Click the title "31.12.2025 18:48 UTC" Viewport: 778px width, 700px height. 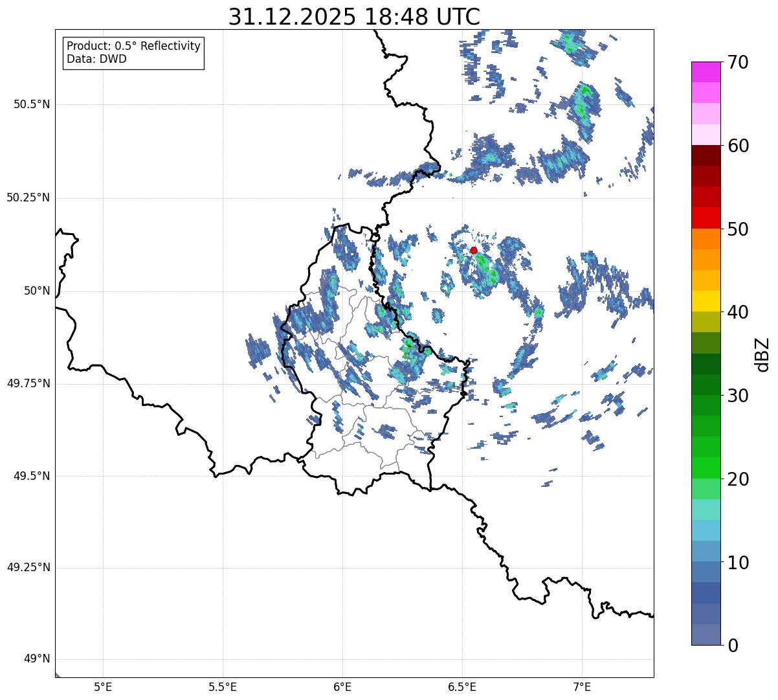pos(354,17)
